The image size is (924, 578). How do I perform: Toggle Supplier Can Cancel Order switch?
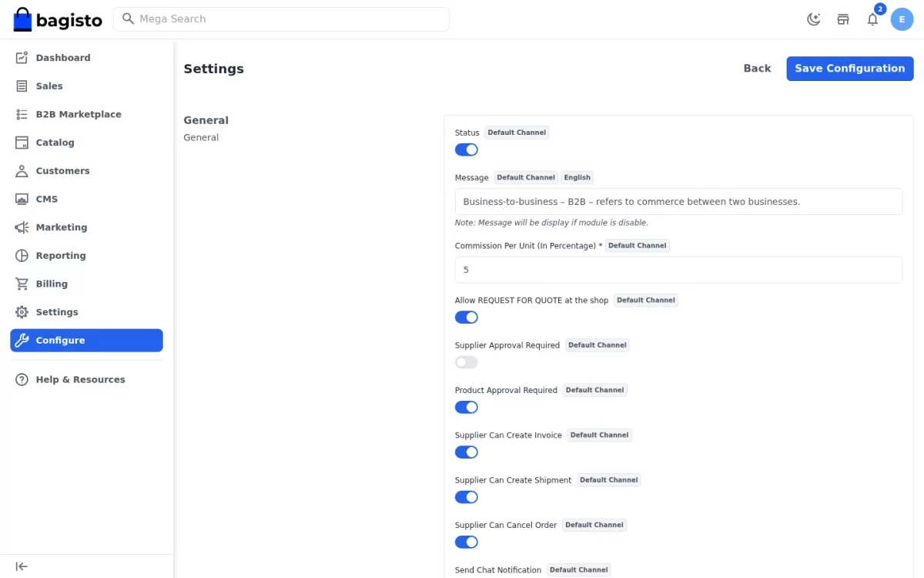pyautogui.click(x=467, y=542)
